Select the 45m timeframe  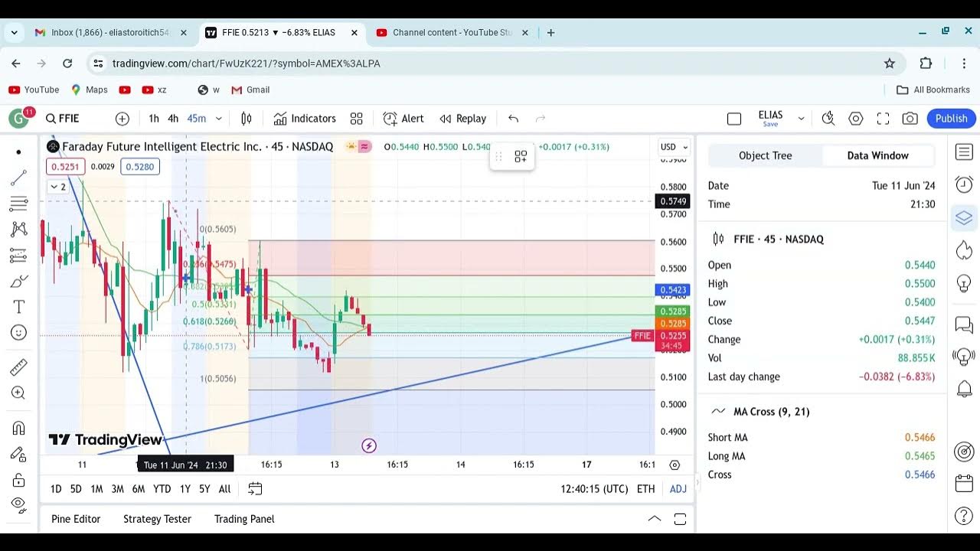click(x=197, y=119)
